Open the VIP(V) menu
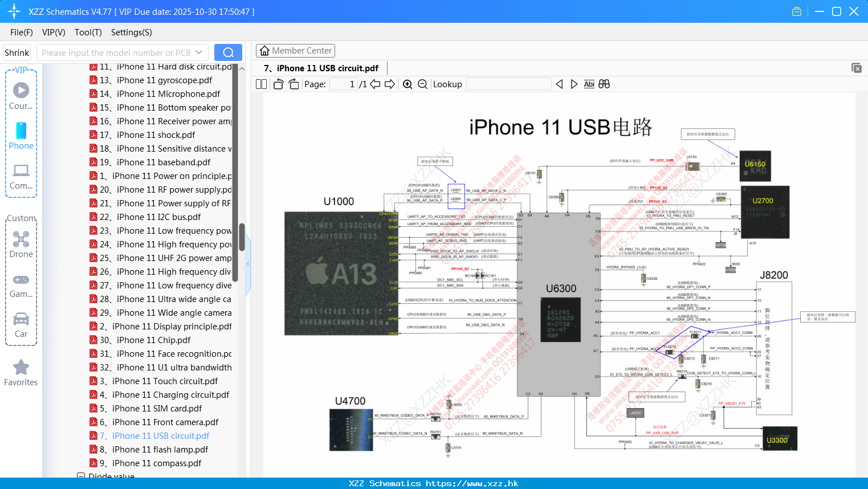The height and width of the screenshot is (489, 868). click(54, 32)
